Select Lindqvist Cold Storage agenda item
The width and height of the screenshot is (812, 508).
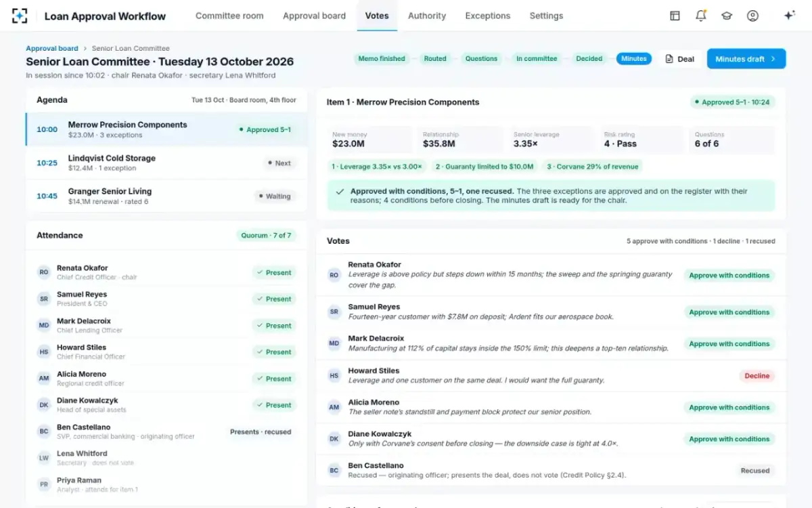pyautogui.click(x=166, y=163)
